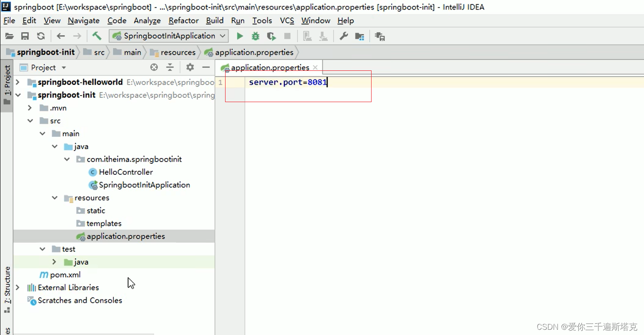This screenshot has height=335, width=644.
Task: Click the Save All toolbar icon
Action: click(25, 36)
